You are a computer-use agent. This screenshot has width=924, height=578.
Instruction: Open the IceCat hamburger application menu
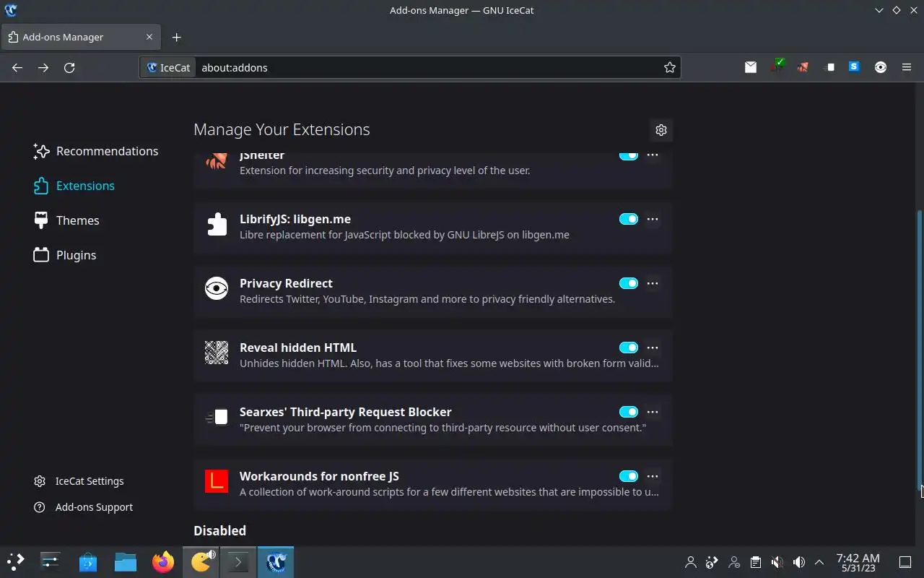point(907,67)
